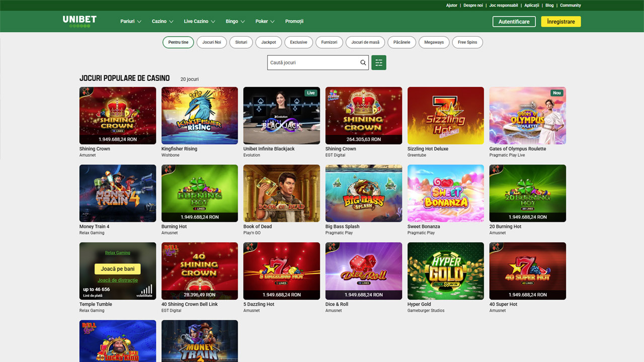Screen dimensions: 644x362
Task: Open Money Train 4 thumbnail
Action: pyautogui.click(x=118, y=194)
